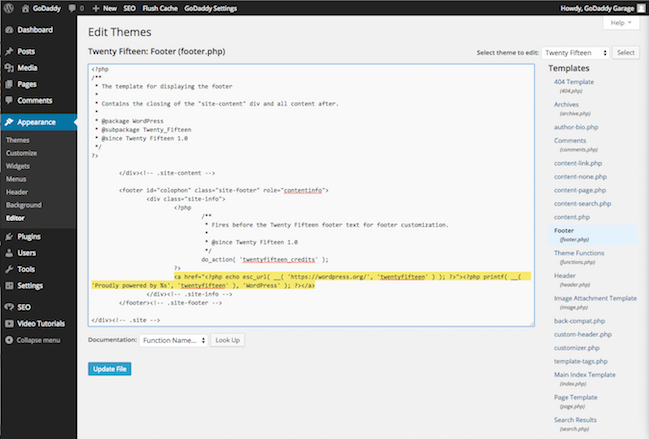Click the Media icon in sidebar
Viewport: 649px width, 439px height.
(x=9, y=68)
